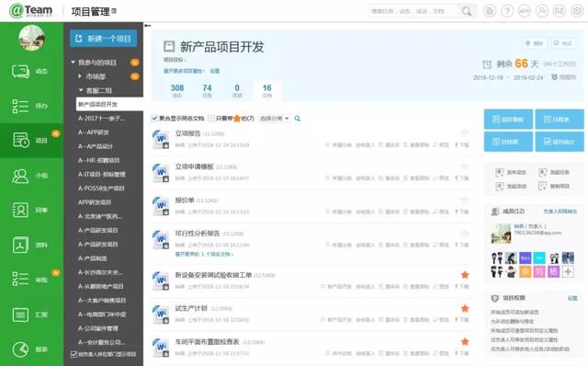588x366 pixels.
Task: Star the 可行性分析报告 document
Action: [x=465, y=233]
